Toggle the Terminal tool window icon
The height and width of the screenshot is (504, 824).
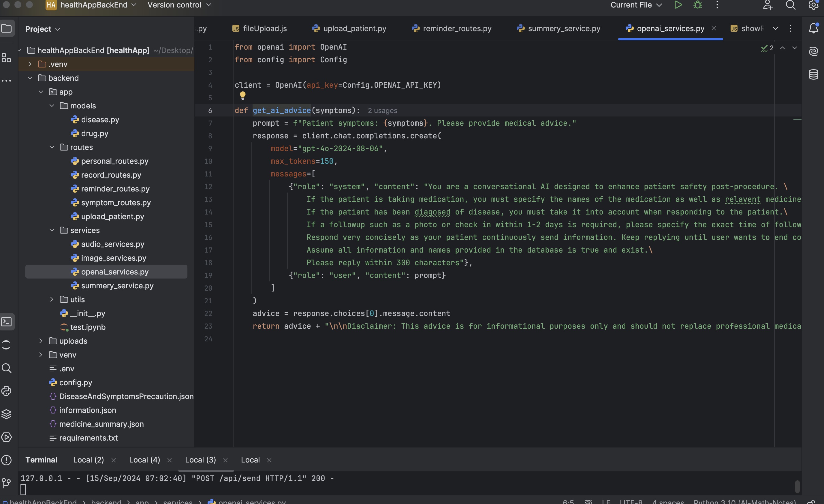click(6, 322)
